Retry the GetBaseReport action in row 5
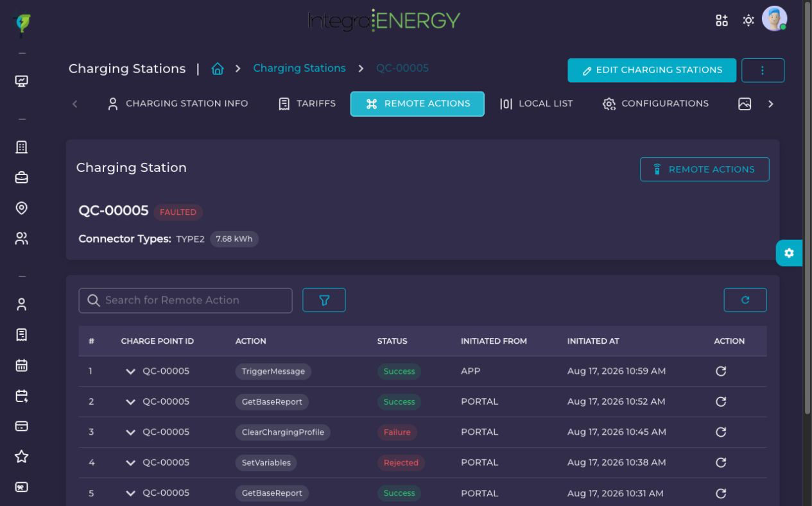Viewport: 812px width, 506px height. tap(721, 493)
